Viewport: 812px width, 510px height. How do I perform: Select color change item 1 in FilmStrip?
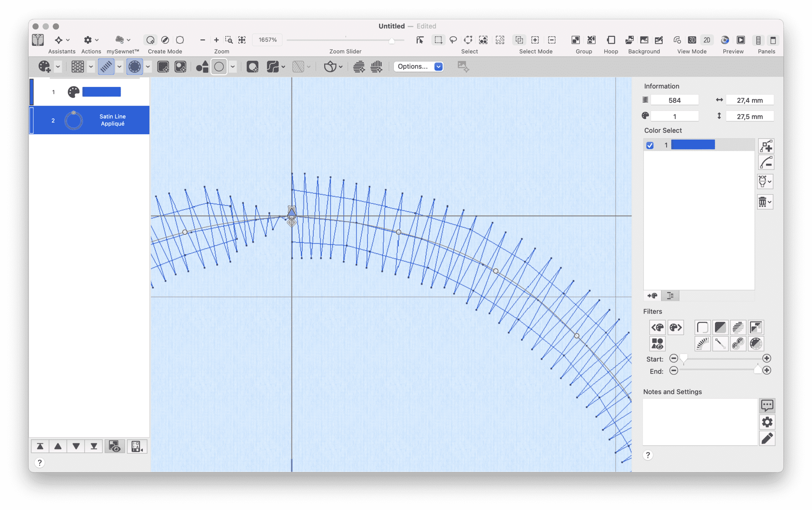pos(89,92)
